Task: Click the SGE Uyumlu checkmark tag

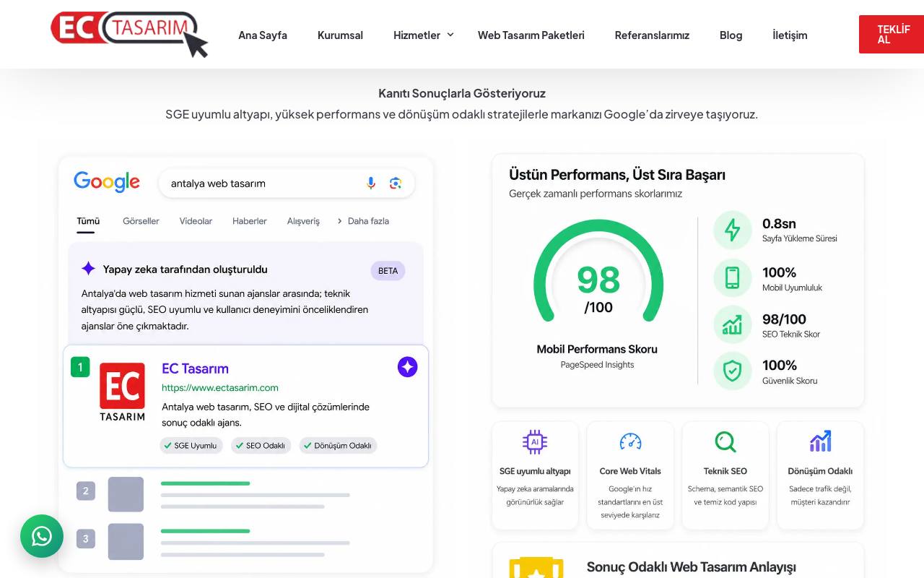Action: point(191,445)
